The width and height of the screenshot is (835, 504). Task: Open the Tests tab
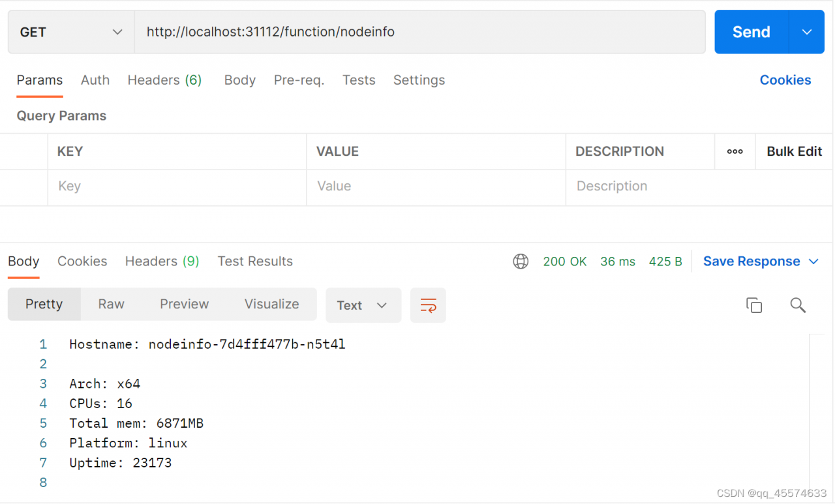pos(359,80)
